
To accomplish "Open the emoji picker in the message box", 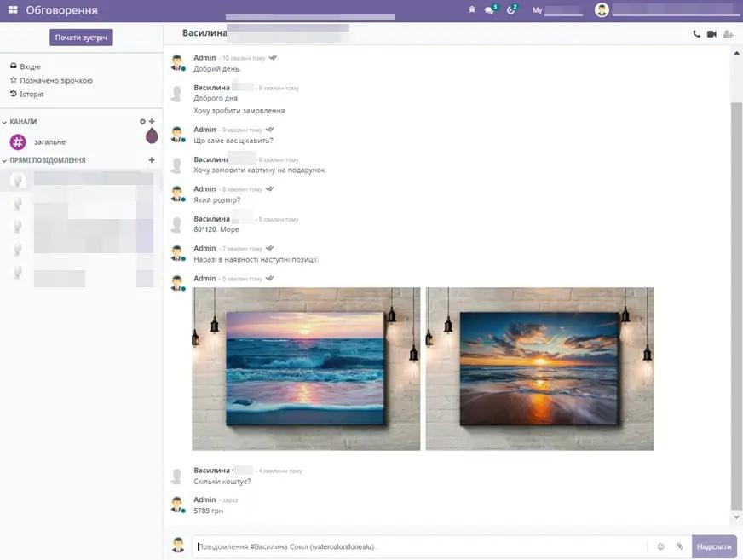I will tap(661, 546).
